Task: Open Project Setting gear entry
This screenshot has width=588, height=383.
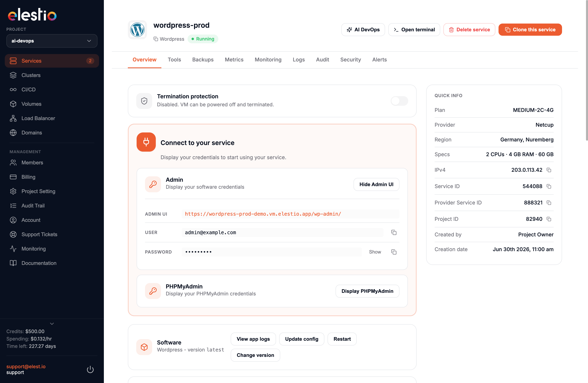Action: tap(52, 191)
